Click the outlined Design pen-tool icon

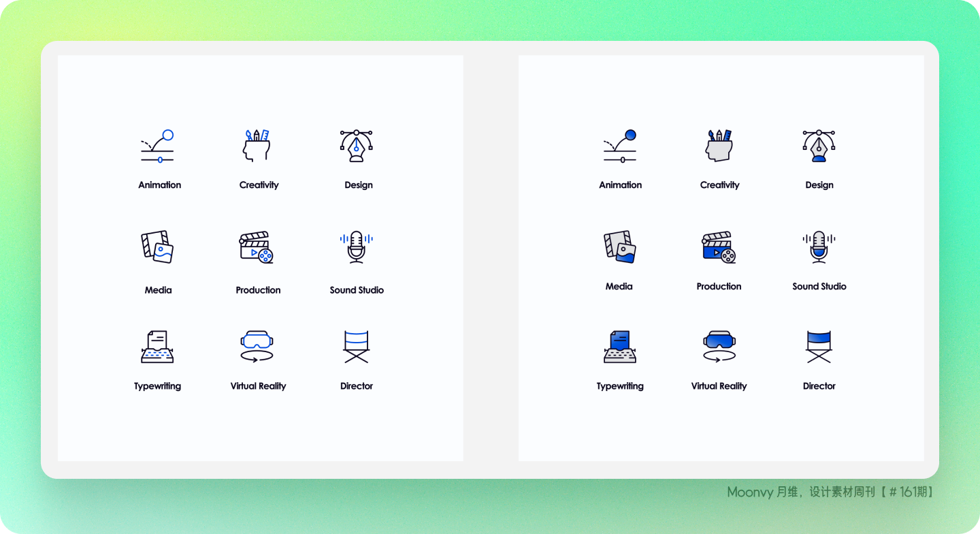[356, 146]
